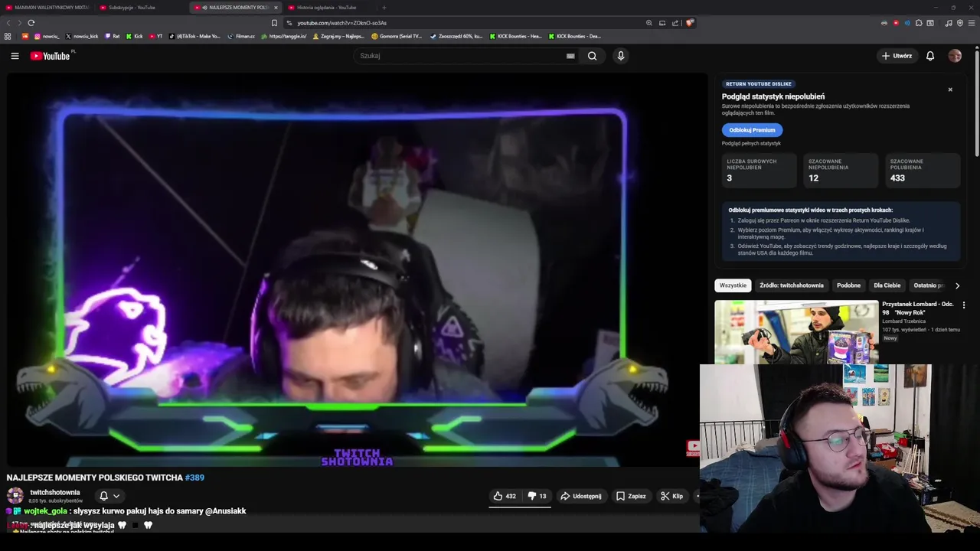Open a new browser tab with plus
Screen dimensions: 980x551
[x=384, y=8]
